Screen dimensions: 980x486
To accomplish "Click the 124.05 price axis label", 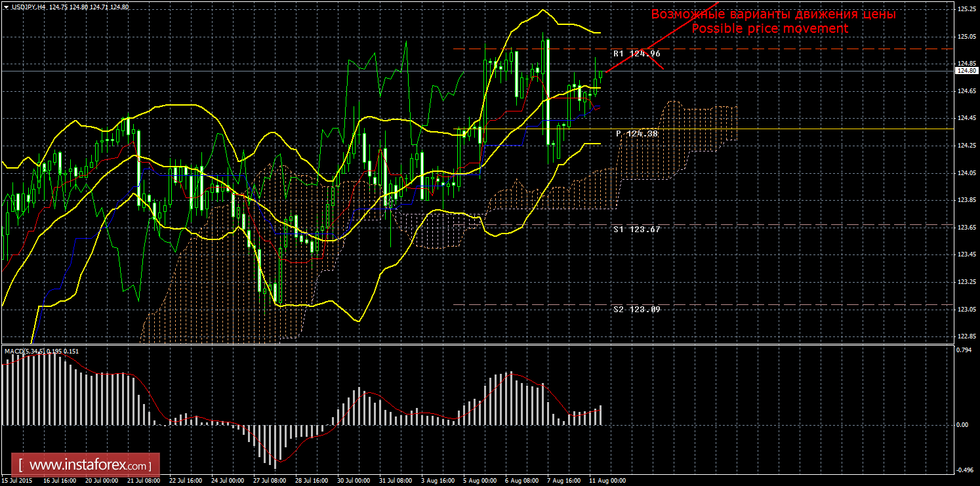I will 966,172.
